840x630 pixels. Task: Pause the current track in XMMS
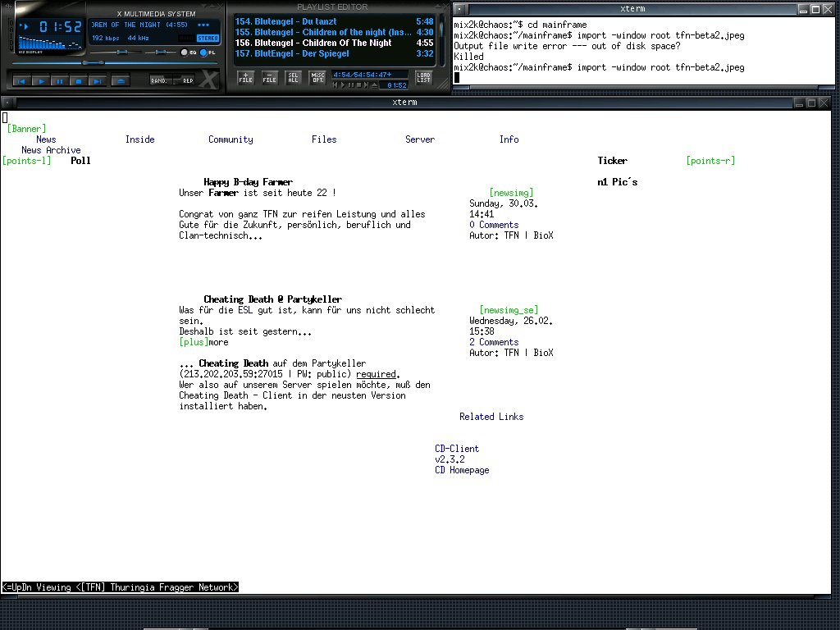click(59, 81)
